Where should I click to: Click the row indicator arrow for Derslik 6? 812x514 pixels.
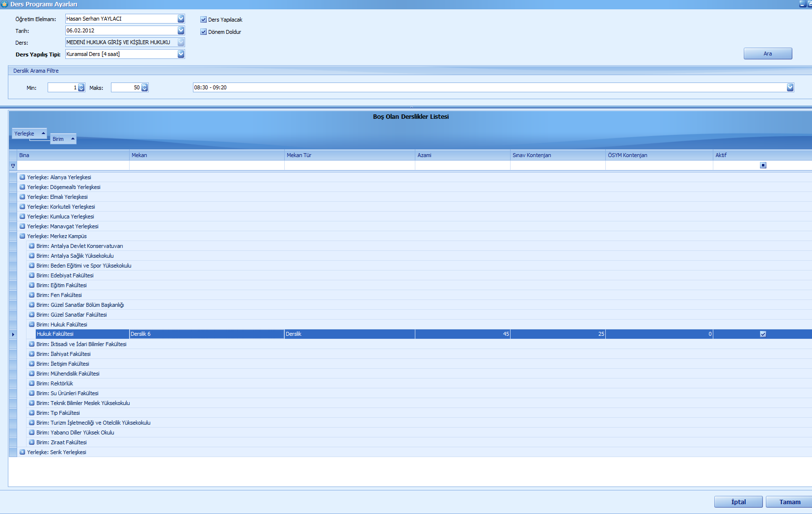[x=13, y=334]
